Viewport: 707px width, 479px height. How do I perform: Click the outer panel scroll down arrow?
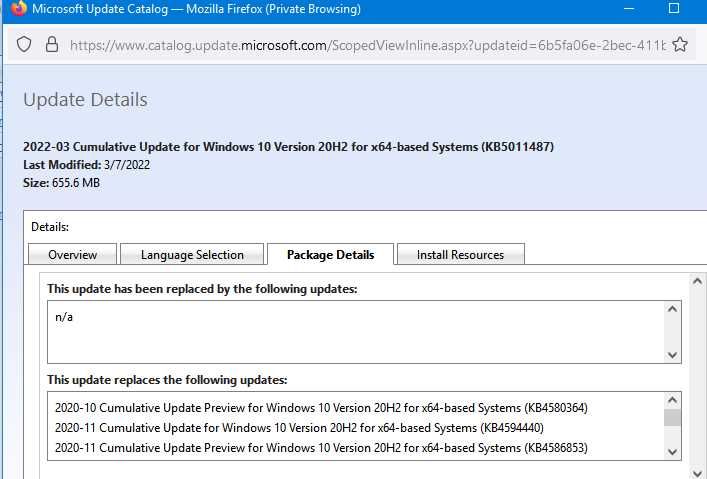tap(697, 473)
